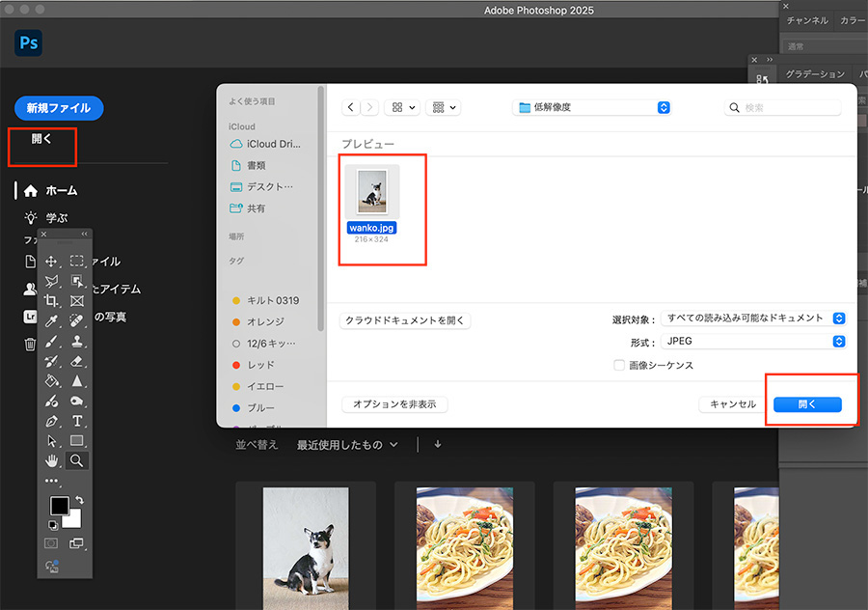
Task: Filter by the レッド tag
Action: [254, 365]
